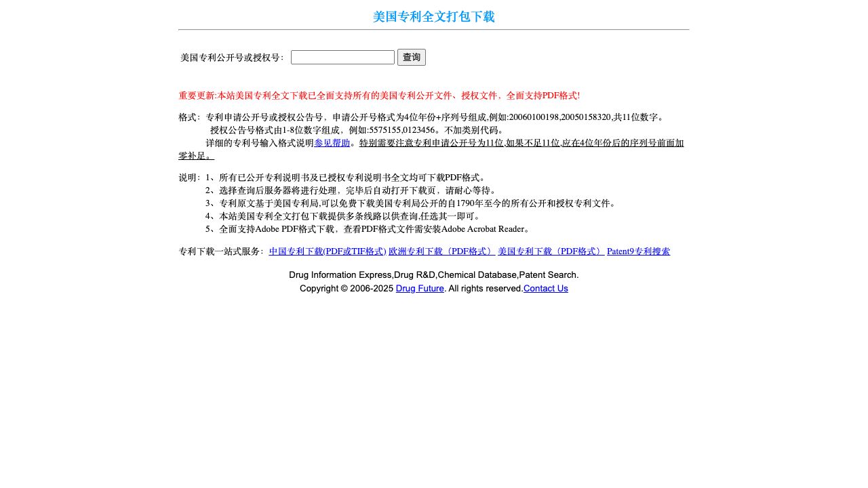Click the 授权公告号 format example line

357,130
